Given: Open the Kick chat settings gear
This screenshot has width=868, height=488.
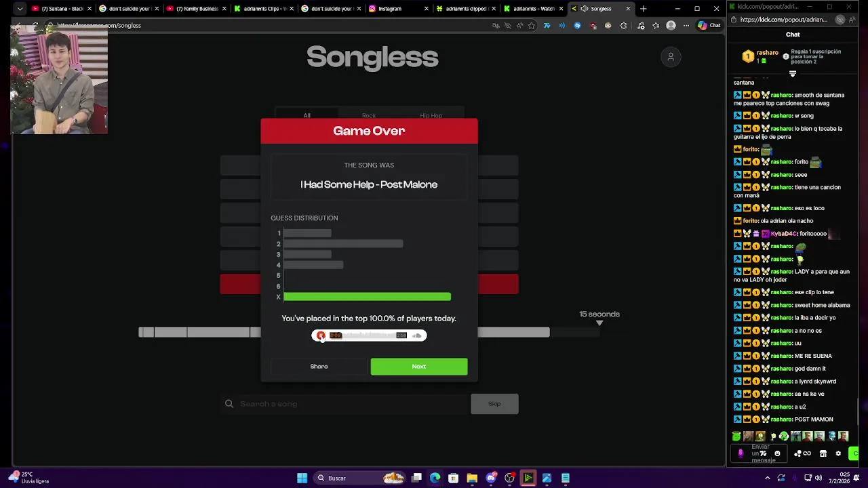Looking at the screenshot, I should pos(838,453).
